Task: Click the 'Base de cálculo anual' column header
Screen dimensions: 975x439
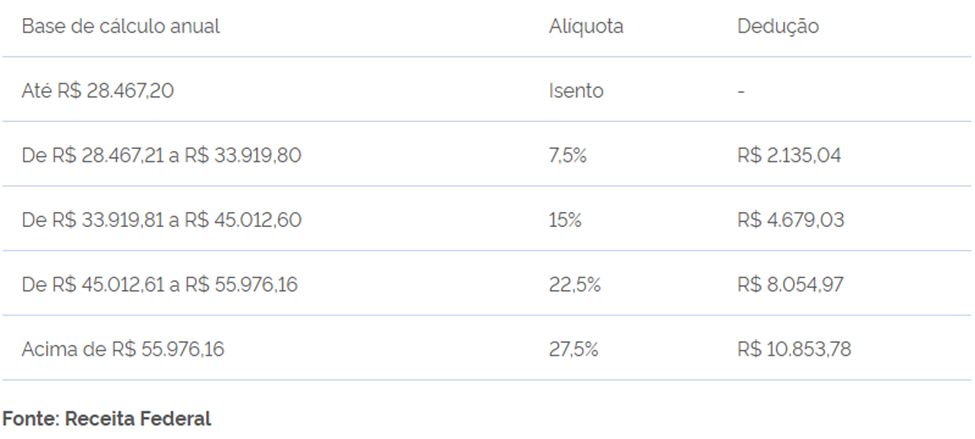Action: tap(121, 27)
